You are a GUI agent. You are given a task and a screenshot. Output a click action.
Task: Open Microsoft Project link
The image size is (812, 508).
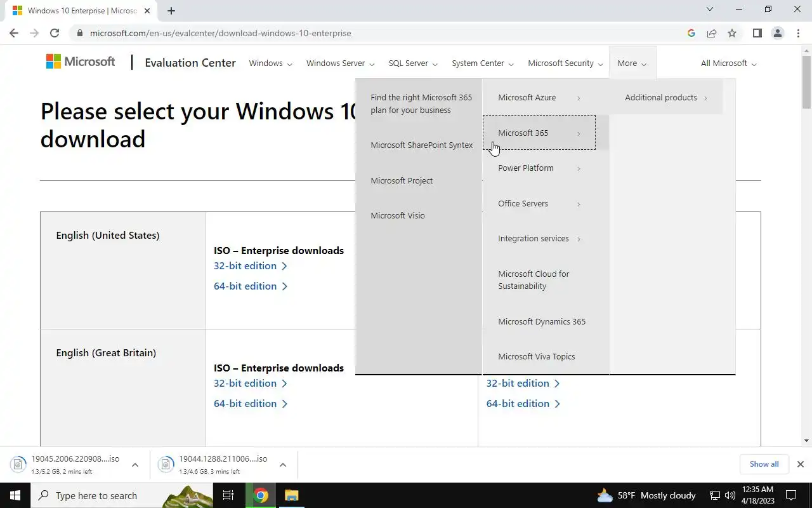click(x=402, y=180)
